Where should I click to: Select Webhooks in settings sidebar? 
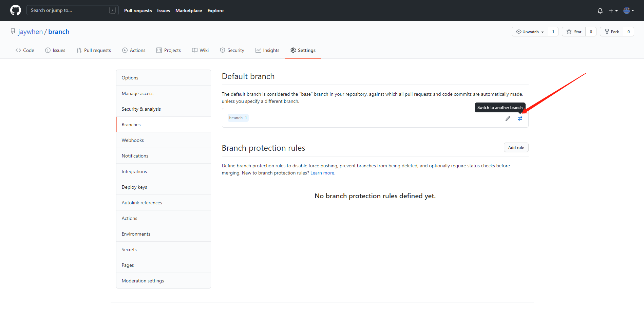(x=133, y=140)
